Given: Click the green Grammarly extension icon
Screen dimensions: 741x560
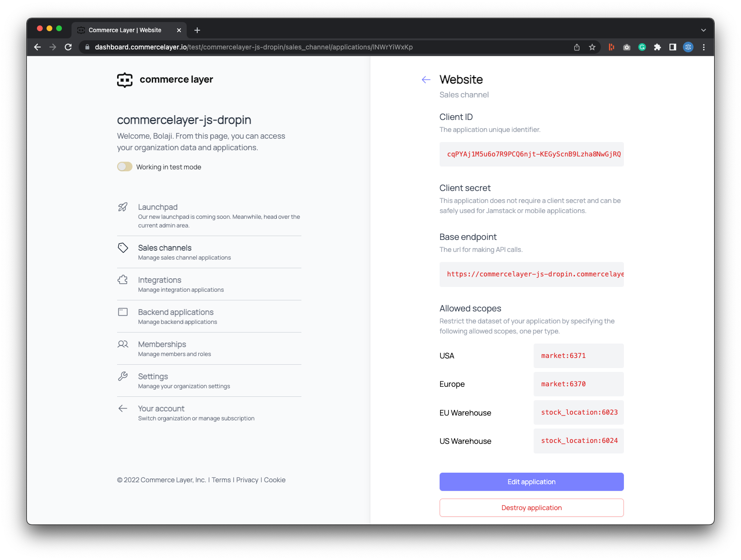Looking at the screenshot, I should tap(642, 47).
